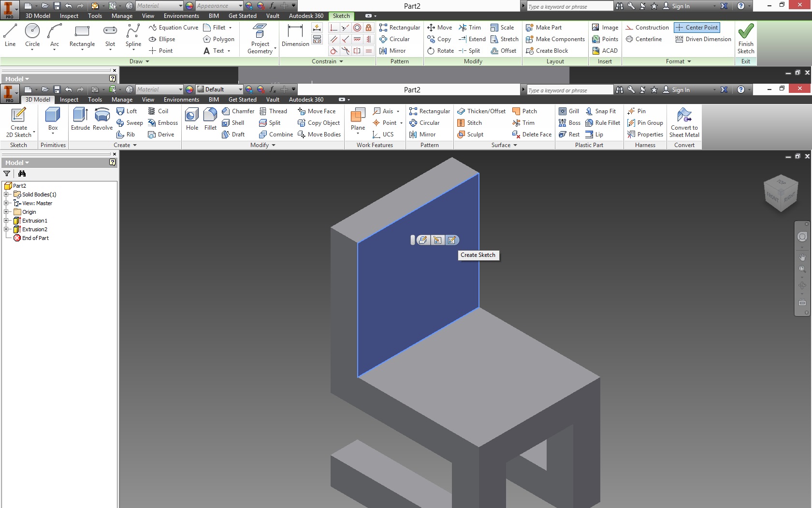This screenshot has height=508, width=812.
Task: Select the Coil tool
Action: click(x=158, y=111)
